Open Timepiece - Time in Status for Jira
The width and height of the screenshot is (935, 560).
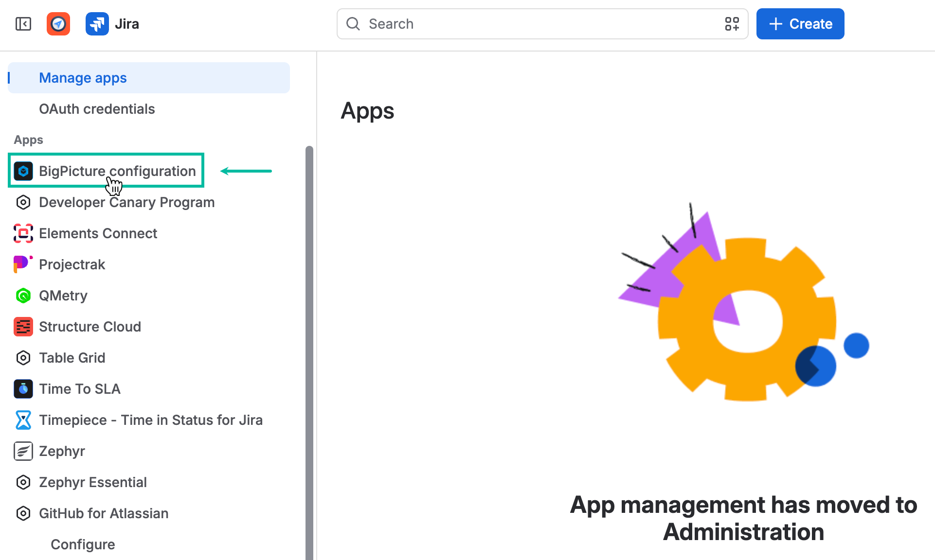(151, 420)
